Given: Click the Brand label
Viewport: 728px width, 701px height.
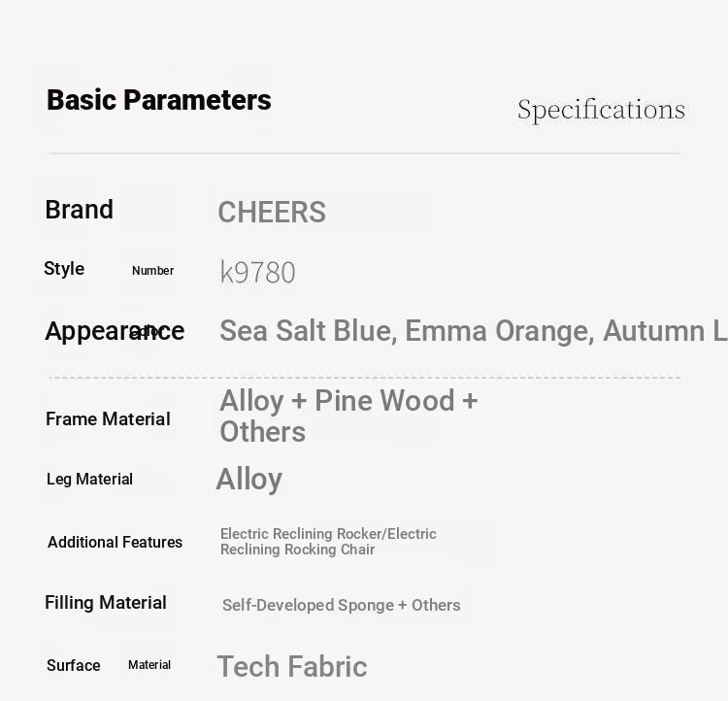Looking at the screenshot, I should click(80, 210).
